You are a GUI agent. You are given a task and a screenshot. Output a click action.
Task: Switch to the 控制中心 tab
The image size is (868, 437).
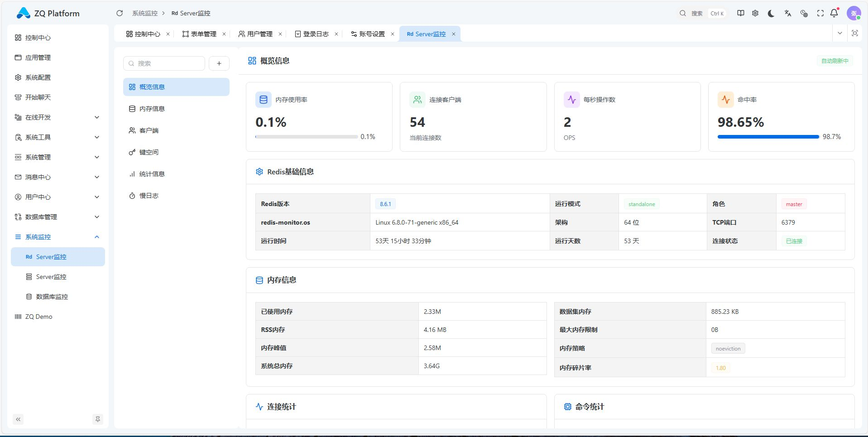click(143, 34)
